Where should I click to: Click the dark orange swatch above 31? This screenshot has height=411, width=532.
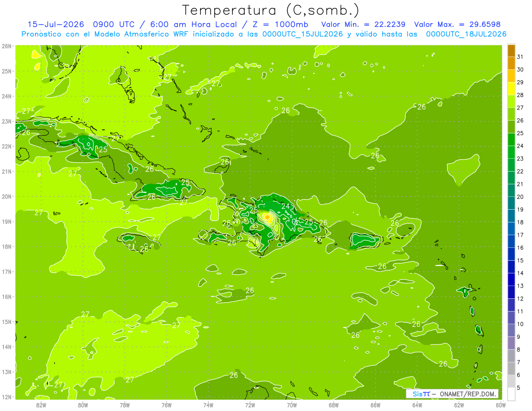click(511, 51)
